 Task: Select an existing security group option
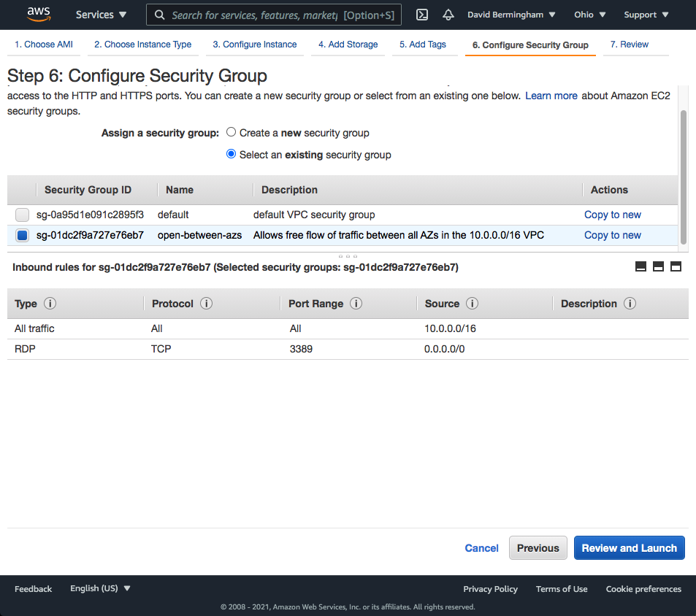pos(231,154)
